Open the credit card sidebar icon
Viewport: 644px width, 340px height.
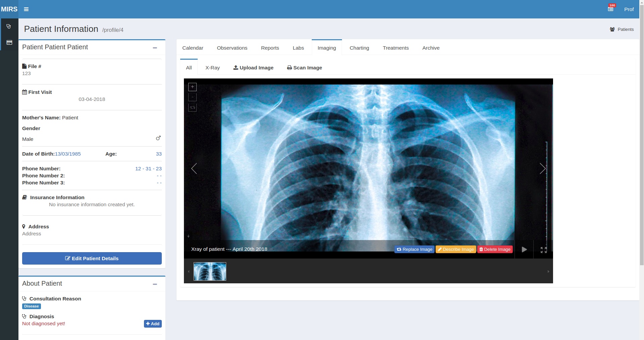click(9, 43)
